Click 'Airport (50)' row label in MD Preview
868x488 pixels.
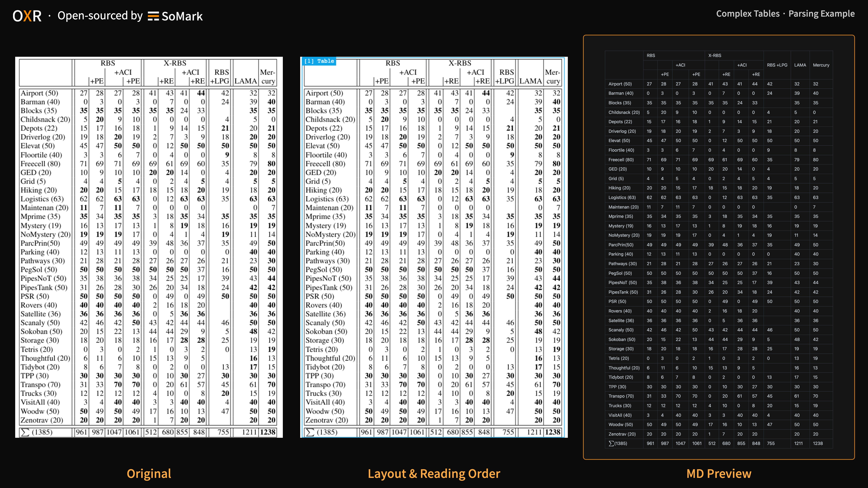tap(620, 84)
